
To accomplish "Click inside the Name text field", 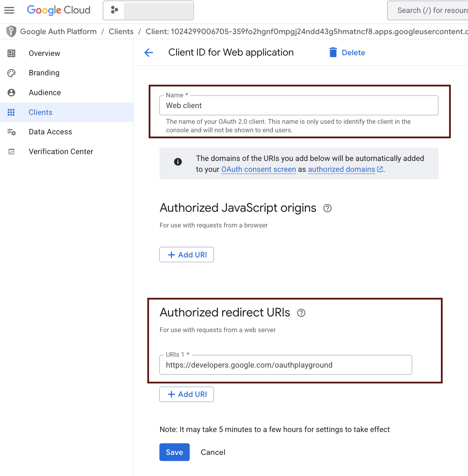I will pos(298,106).
